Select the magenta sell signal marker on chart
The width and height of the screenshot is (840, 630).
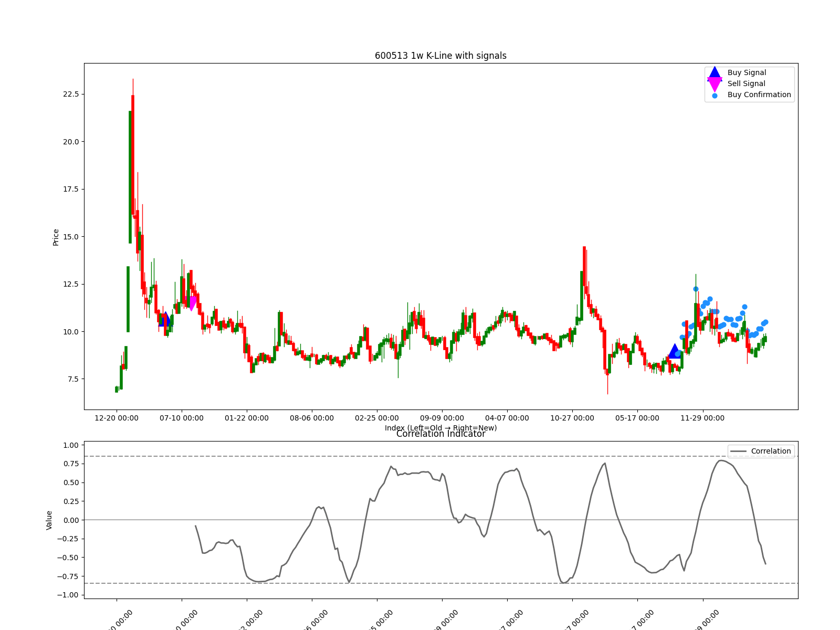192,303
